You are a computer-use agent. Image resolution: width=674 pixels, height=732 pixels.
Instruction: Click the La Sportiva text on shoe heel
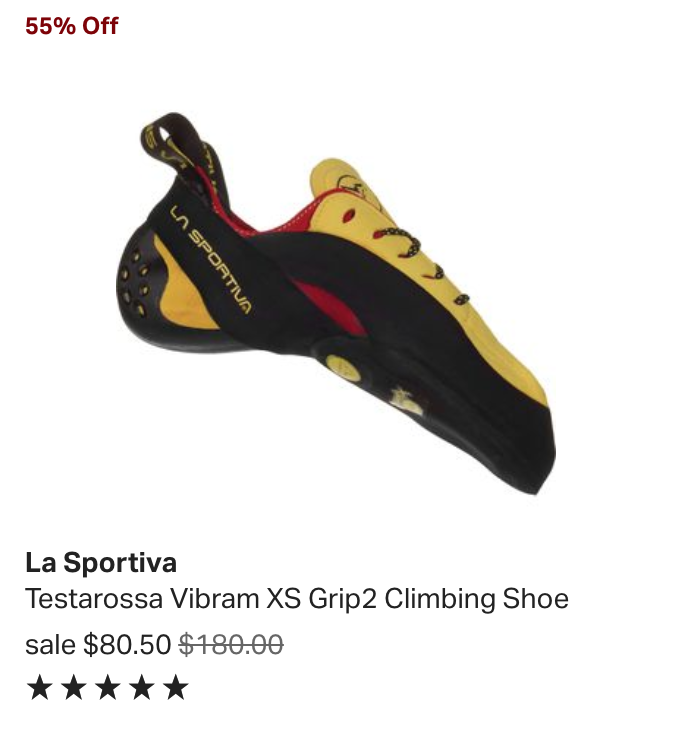click(211, 260)
